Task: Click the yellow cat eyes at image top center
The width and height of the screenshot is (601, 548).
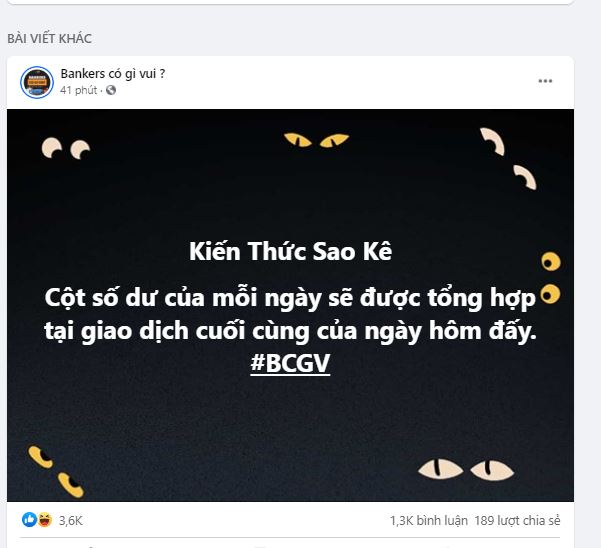Action: tap(317, 140)
